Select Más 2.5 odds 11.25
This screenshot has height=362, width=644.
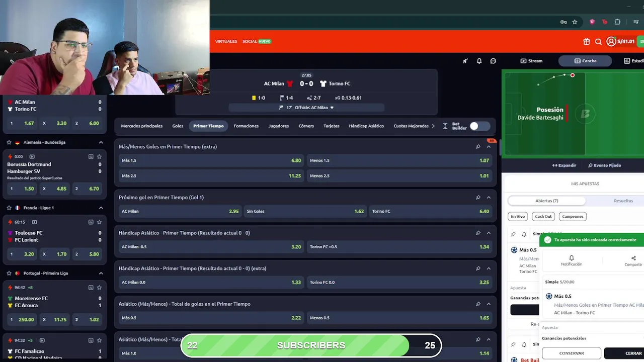[x=211, y=175]
